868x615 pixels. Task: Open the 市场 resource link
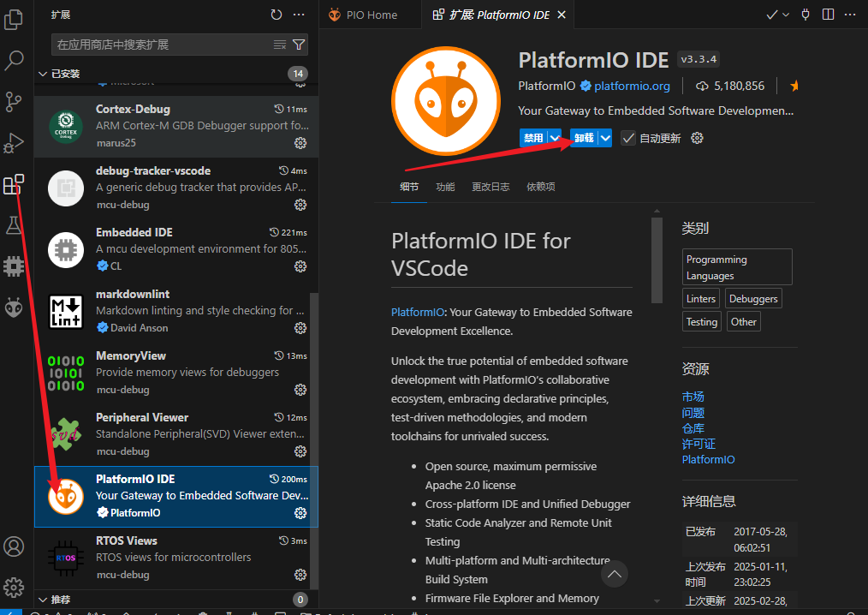(693, 397)
